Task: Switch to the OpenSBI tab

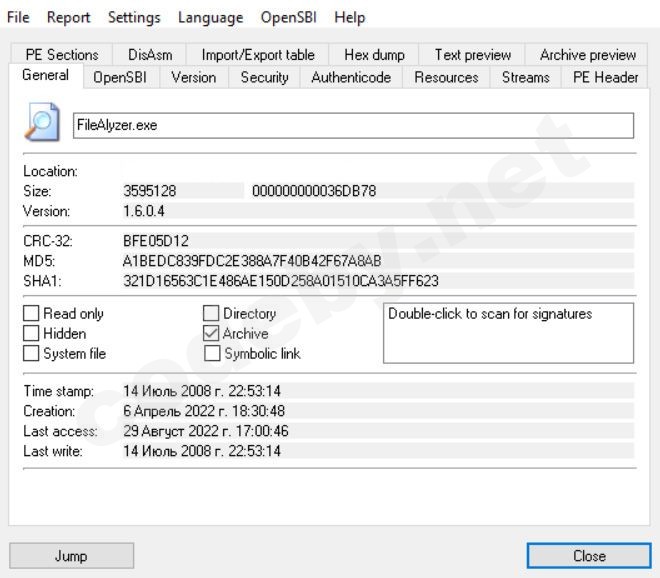Action: (120, 77)
